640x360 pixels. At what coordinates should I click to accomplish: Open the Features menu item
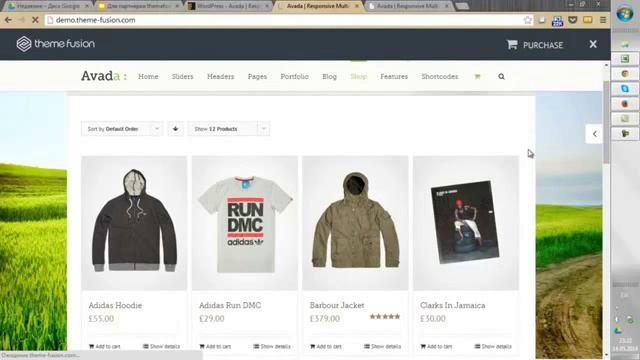394,76
